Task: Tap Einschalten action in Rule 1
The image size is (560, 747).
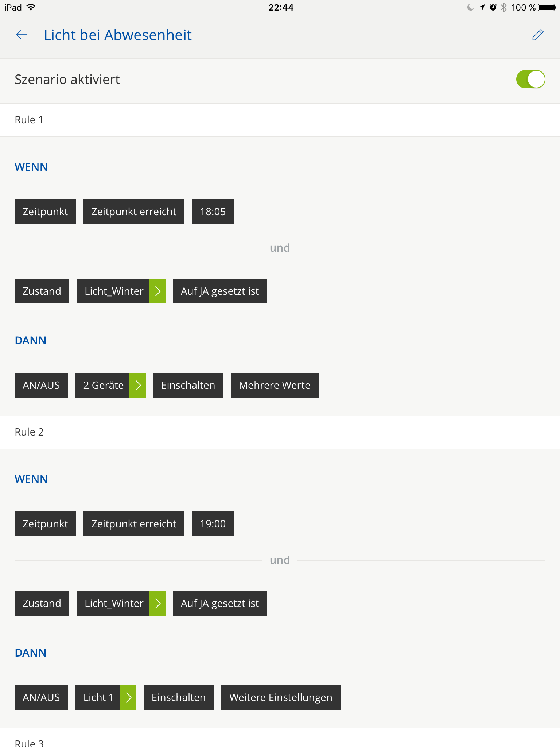Action: (188, 385)
